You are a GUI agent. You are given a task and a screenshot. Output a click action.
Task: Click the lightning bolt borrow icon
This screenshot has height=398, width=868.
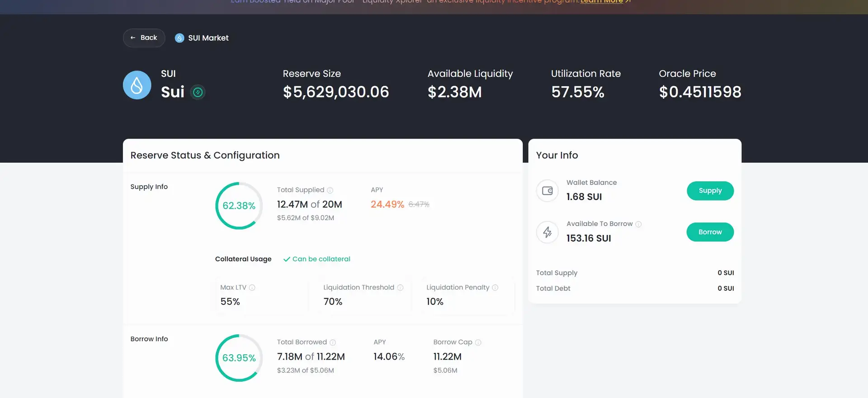(547, 232)
